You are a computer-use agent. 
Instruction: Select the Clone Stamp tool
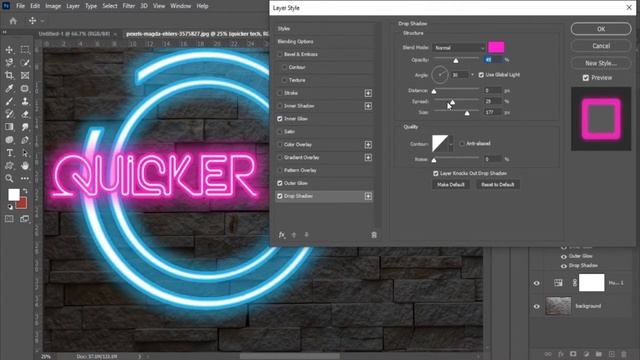[x=25, y=101]
